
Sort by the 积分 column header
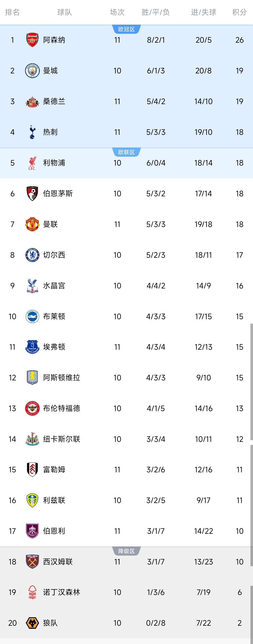[239, 12]
